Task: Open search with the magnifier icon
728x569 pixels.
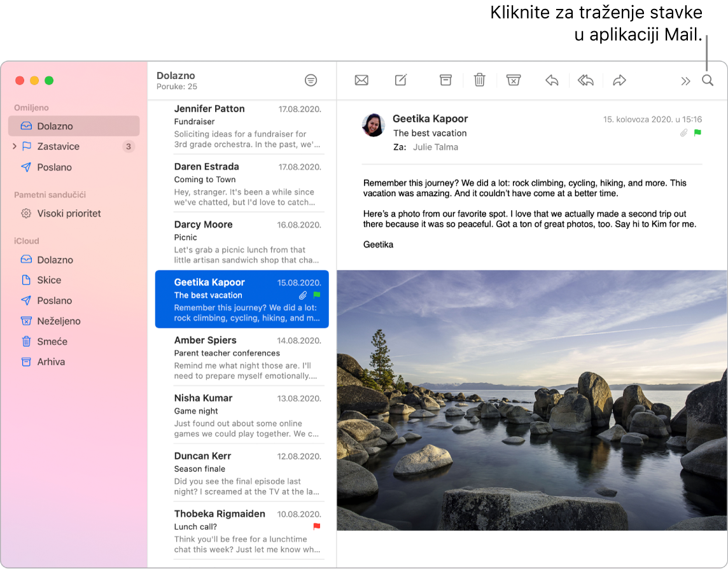Action: click(708, 80)
